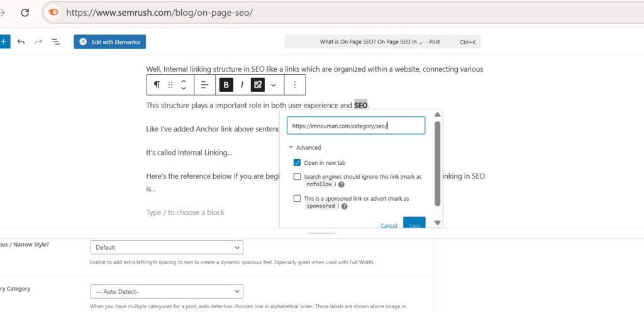Toggle bold formatting in block toolbar
The image size is (644, 312).
(226, 85)
